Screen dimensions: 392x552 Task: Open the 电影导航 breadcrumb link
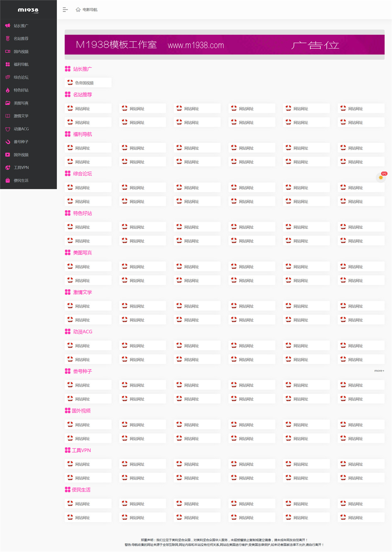click(x=90, y=10)
